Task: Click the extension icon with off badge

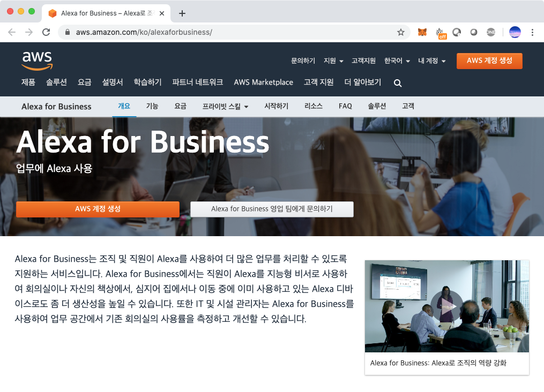Action: (441, 33)
